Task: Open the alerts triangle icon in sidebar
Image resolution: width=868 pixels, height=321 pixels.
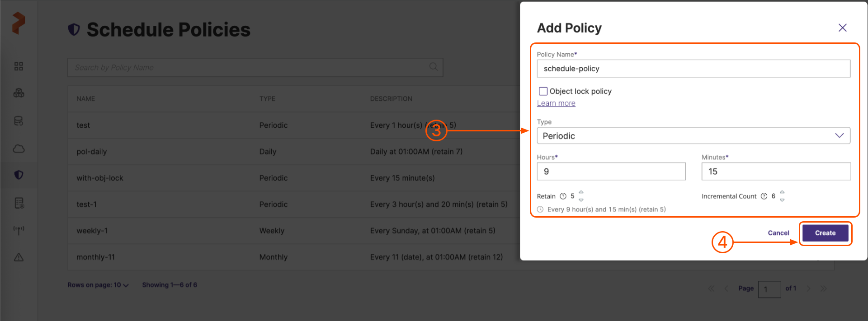Action: tap(19, 257)
